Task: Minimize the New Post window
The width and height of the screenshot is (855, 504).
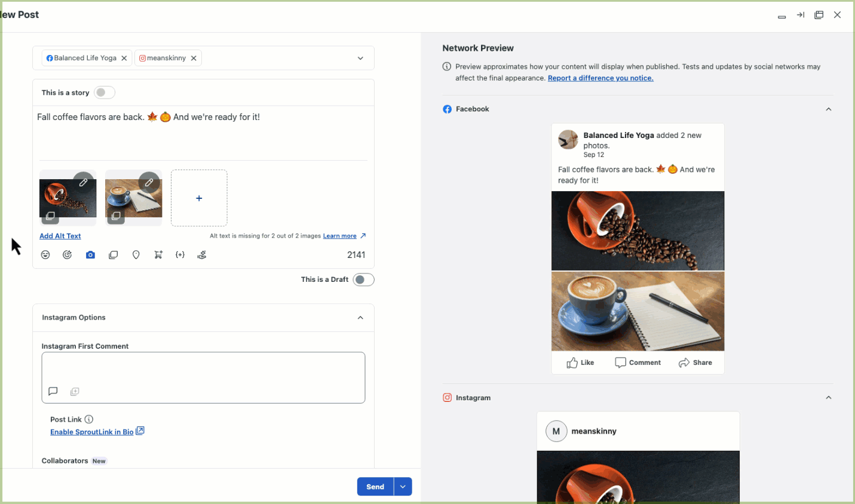Action: tap(782, 17)
